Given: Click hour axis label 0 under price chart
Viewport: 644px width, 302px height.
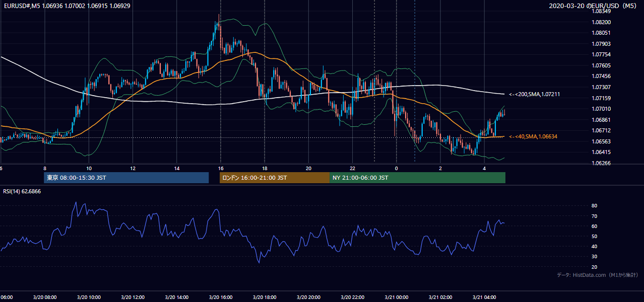Looking at the screenshot, I should [x=397, y=168].
